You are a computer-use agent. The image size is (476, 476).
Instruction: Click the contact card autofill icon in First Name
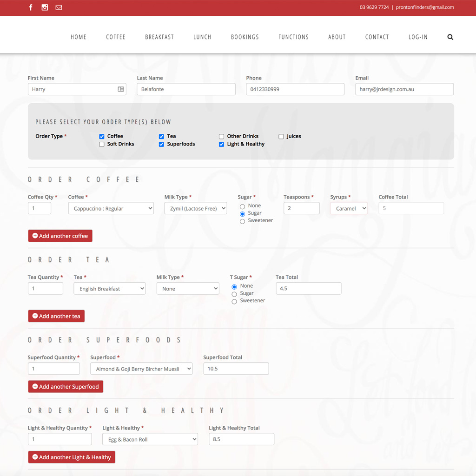[121, 89]
